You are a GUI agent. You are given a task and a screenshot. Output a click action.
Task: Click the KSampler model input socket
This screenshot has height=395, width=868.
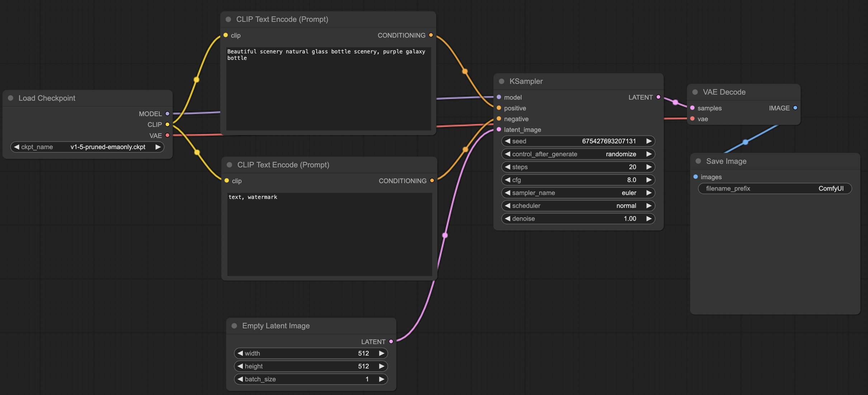[x=499, y=97]
